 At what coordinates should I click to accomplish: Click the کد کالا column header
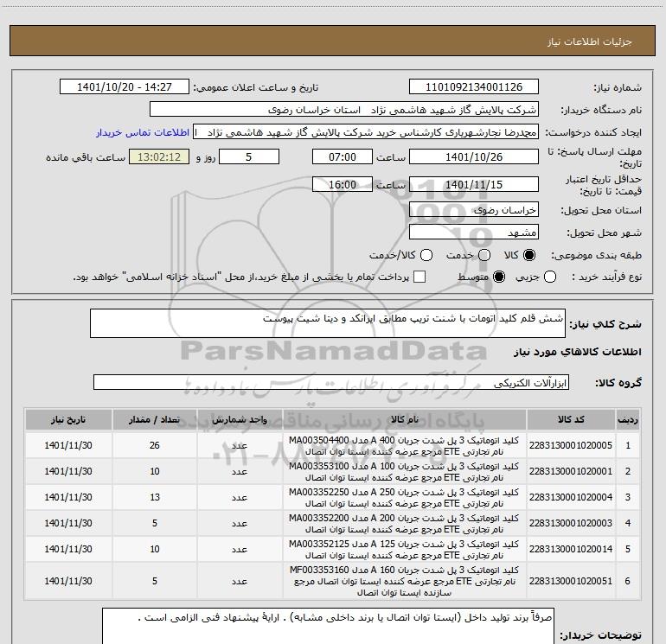[572, 419]
